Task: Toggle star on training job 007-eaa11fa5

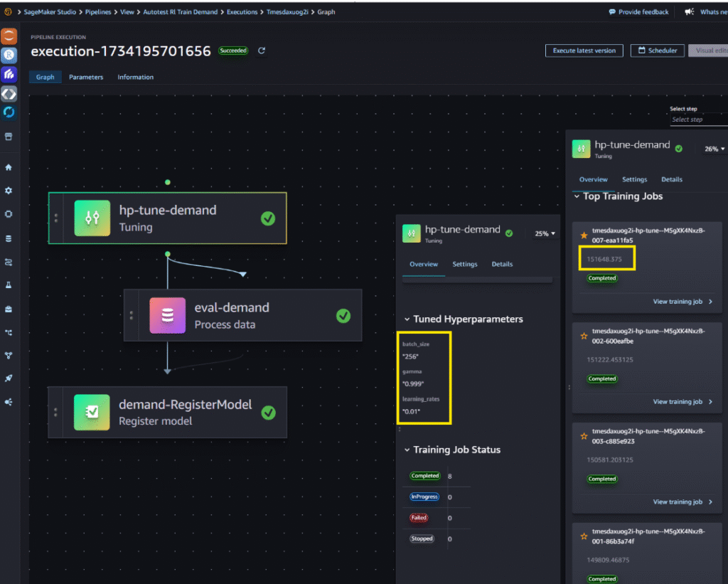Action: (x=584, y=235)
